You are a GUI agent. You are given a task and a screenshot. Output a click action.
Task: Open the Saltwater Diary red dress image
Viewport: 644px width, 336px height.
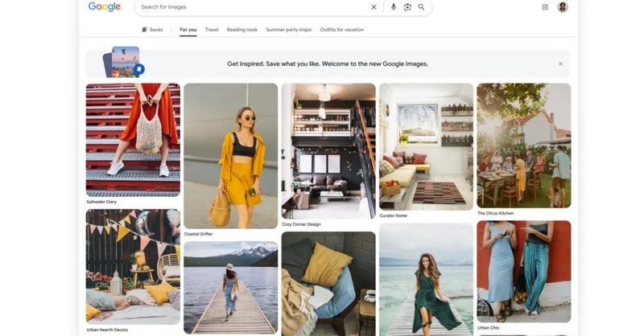click(133, 140)
